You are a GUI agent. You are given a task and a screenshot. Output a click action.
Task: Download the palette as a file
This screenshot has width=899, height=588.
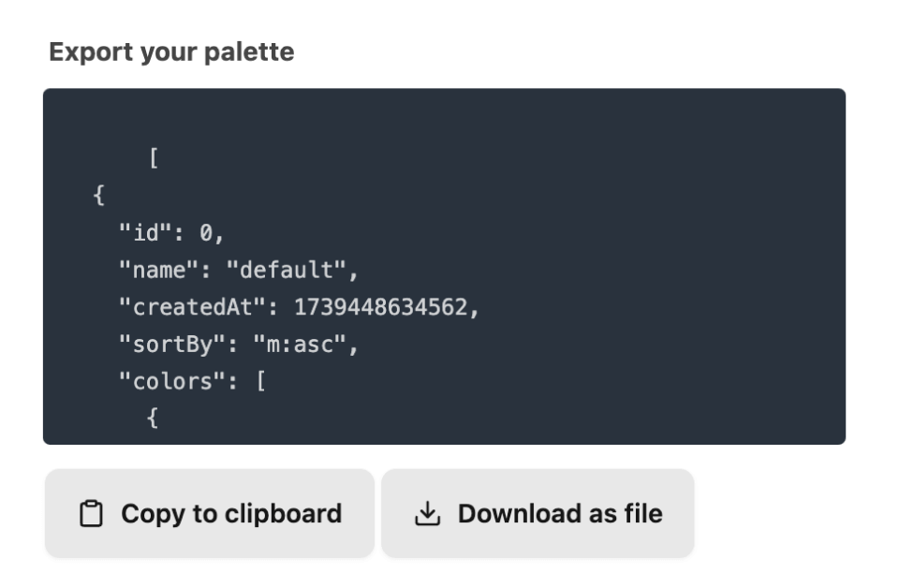(538, 513)
